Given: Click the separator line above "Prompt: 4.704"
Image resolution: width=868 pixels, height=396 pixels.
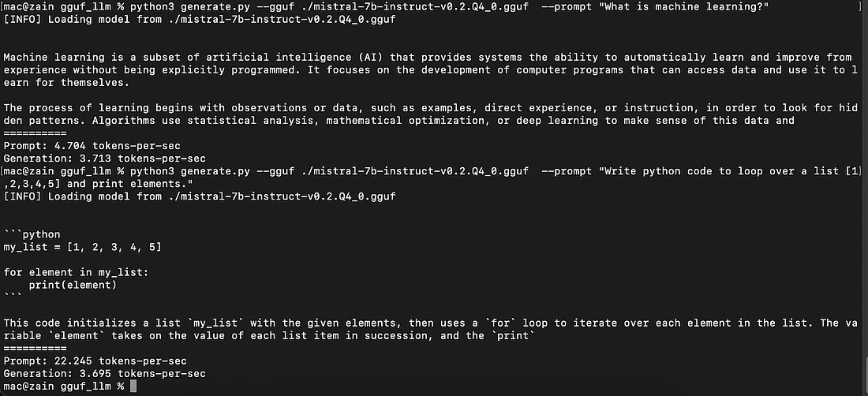Looking at the screenshot, I should click(x=35, y=133).
